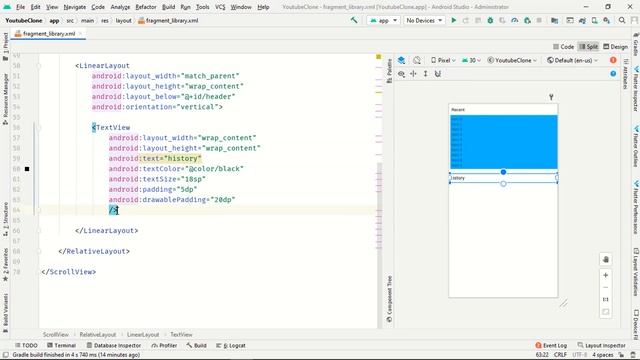Image resolution: width=640 pixels, height=360 pixels.
Task: Switch editor to Design view
Action: tap(616, 47)
